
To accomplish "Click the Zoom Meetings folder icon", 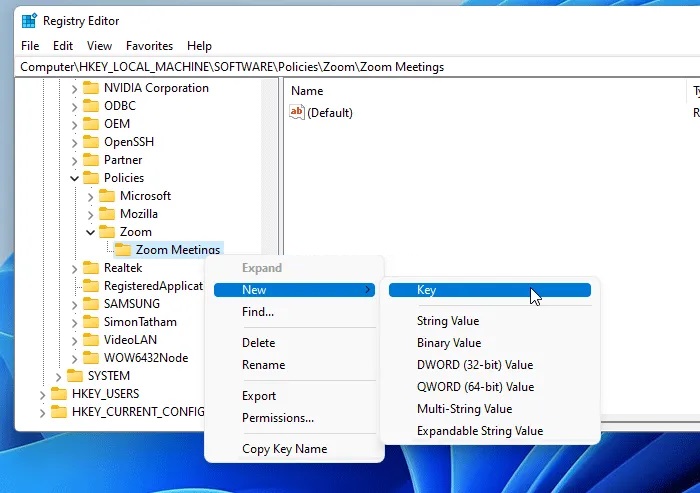I will [x=123, y=250].
